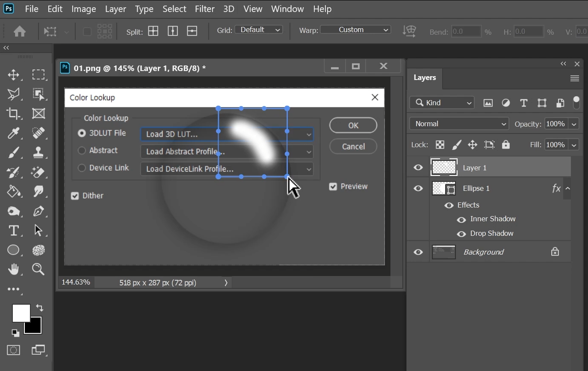The image size is (588, 371).
Task: Lock transparent pixels of the layer
Action: pyautogui.click(x=440, y=145)
